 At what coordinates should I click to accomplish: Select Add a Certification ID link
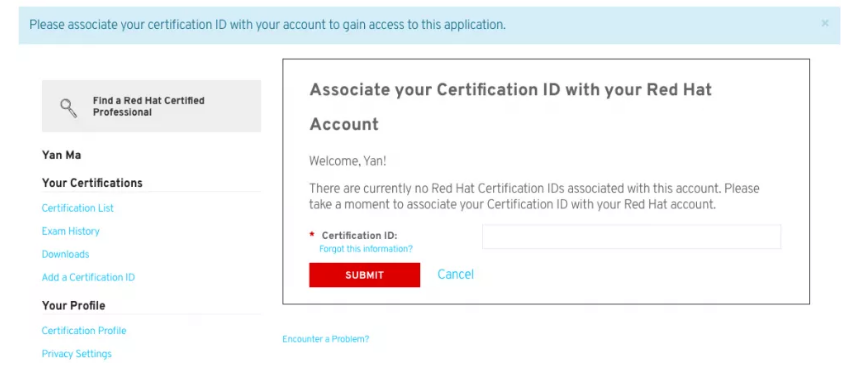click(88, 277)
